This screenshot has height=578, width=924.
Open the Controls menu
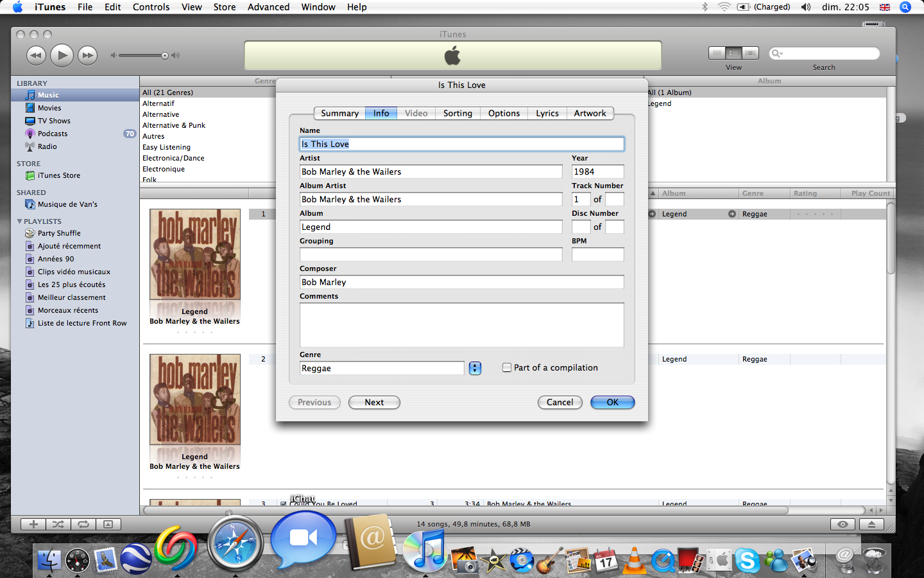pyautogui.click(x=151, y=7)
